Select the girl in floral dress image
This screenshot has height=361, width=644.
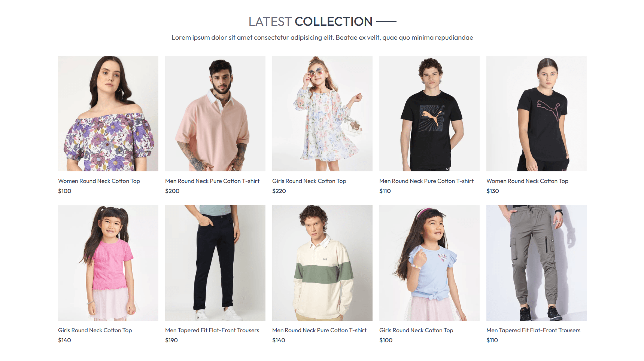tap(322, 113)
